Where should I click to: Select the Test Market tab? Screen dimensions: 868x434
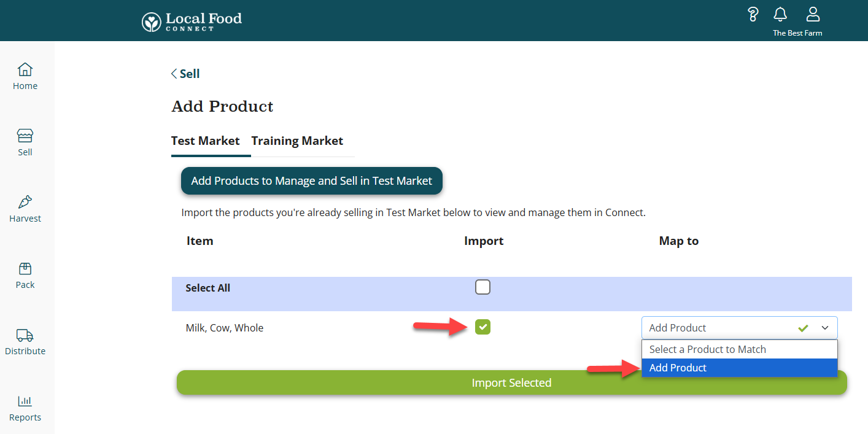point(205,141)
